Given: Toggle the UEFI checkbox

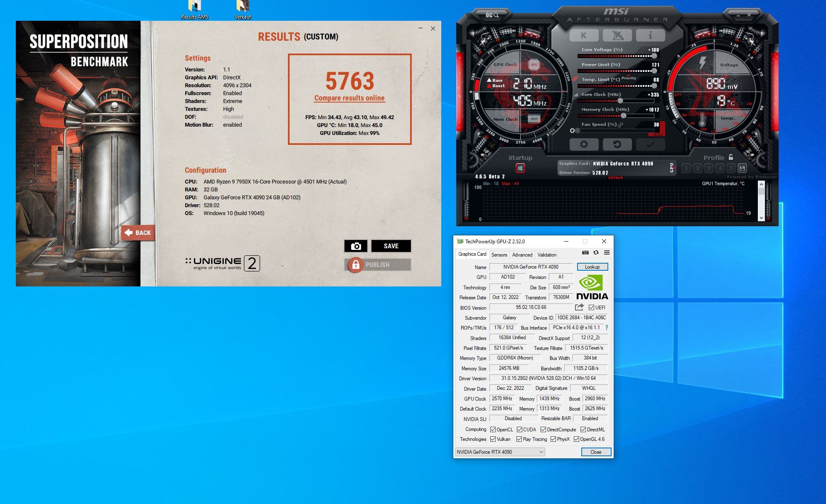Looking at the screenshot, I should click(591, 308).
